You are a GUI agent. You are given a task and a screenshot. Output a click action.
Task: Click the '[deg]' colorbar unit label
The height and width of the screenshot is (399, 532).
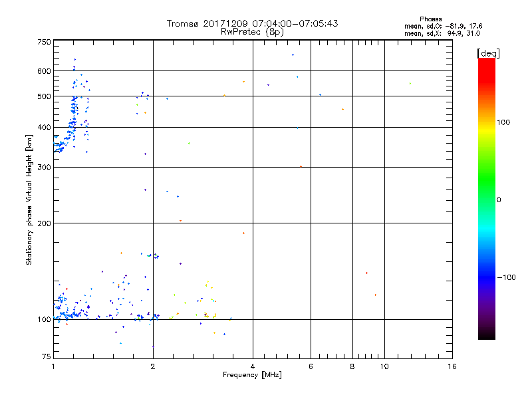(488, 53)
